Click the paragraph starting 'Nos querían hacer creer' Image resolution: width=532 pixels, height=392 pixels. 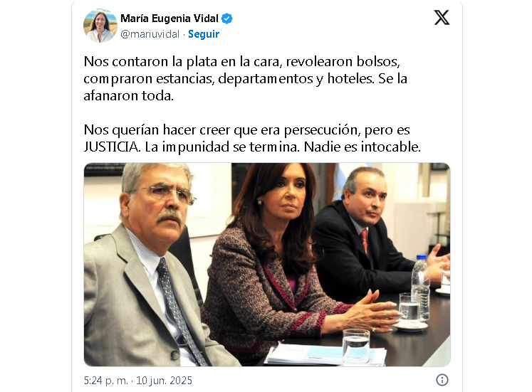[252, 138]
